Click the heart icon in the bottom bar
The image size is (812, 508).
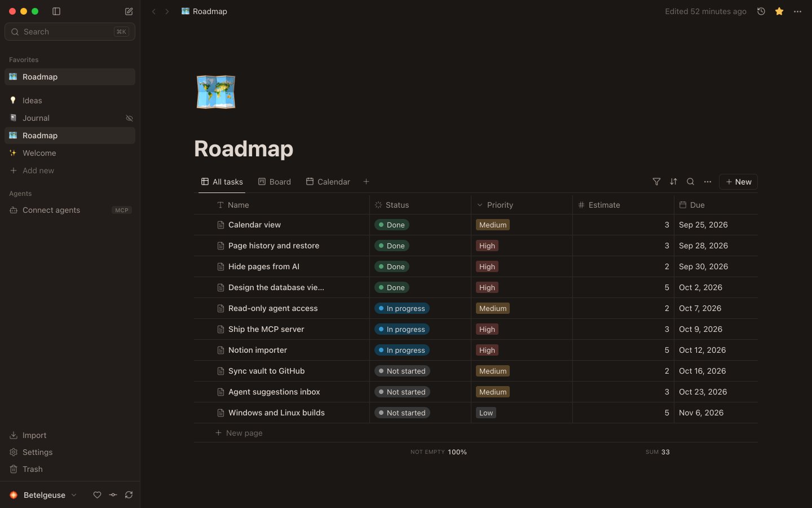point(97,495)
